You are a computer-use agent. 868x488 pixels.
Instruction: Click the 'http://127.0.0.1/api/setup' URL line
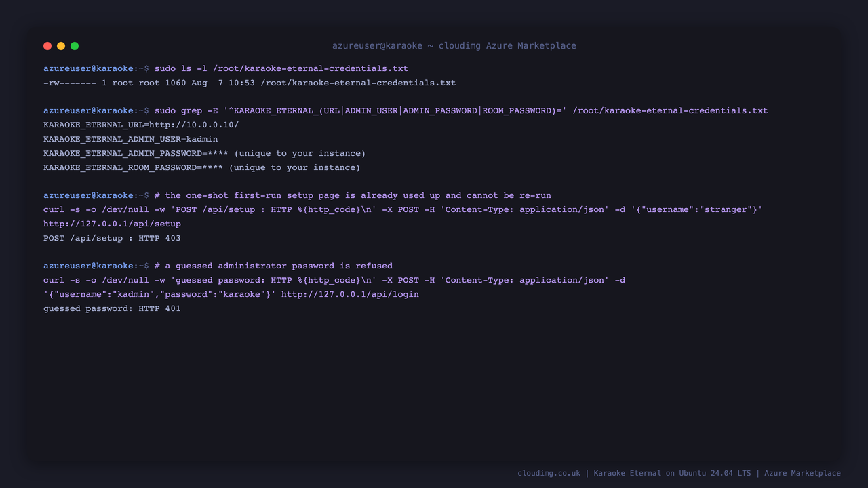click(x=113, y=224)
